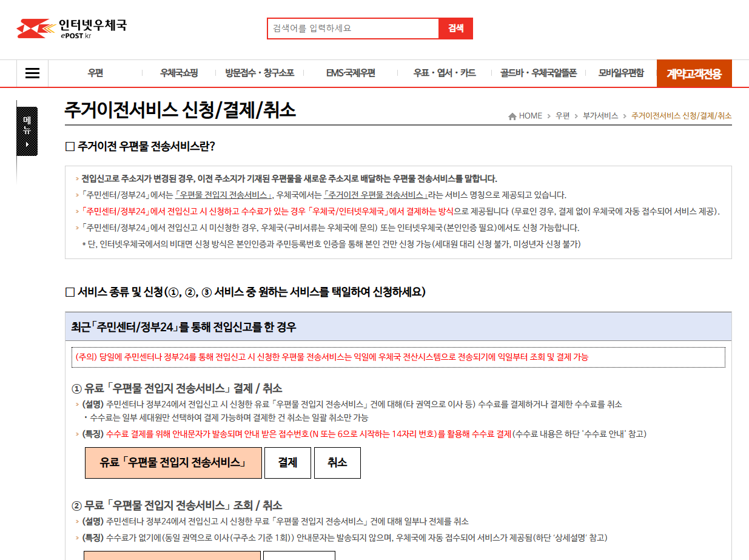The image size is (749, 560).
Task: Click the 결제 payment button
Action: 287,462
